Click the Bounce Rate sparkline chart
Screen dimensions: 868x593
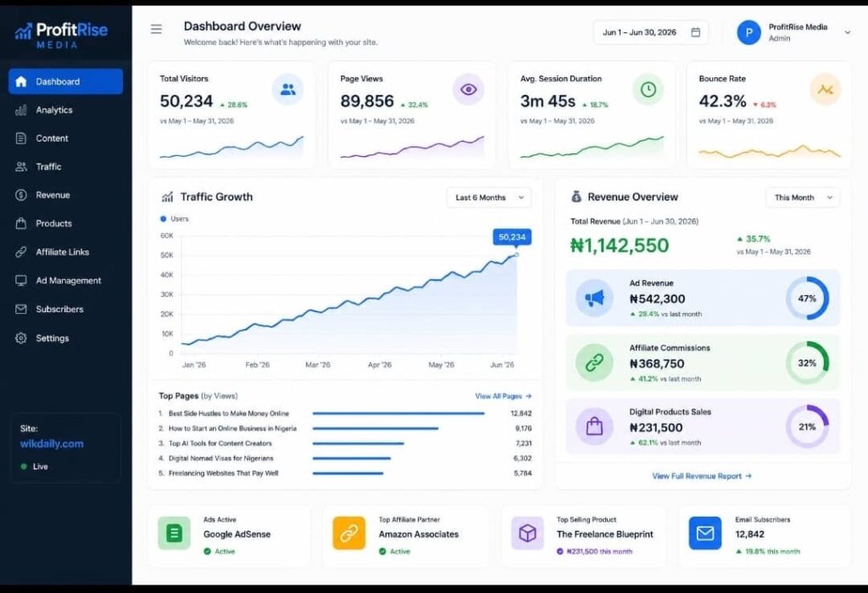770,151
